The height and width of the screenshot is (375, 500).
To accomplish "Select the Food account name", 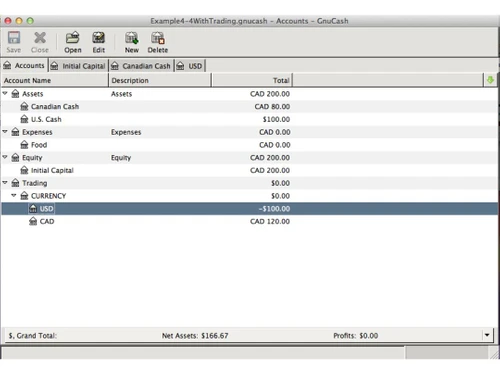I will click(x=39, y=145).
